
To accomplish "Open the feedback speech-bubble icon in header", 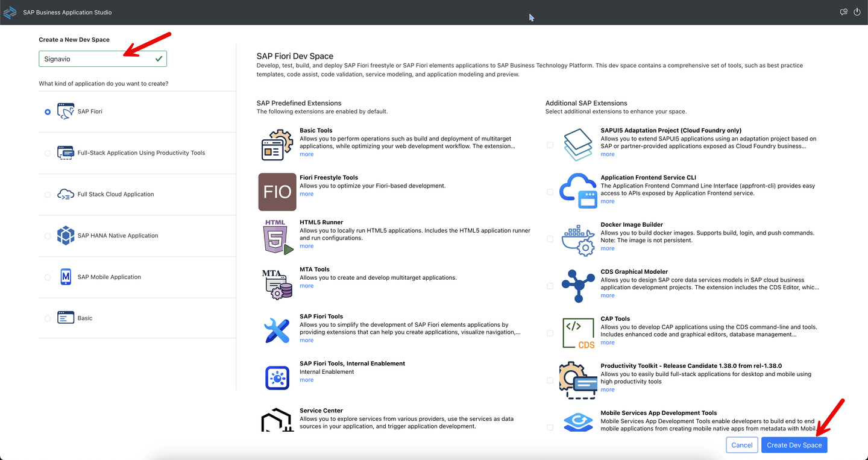I will click(844, 12).
